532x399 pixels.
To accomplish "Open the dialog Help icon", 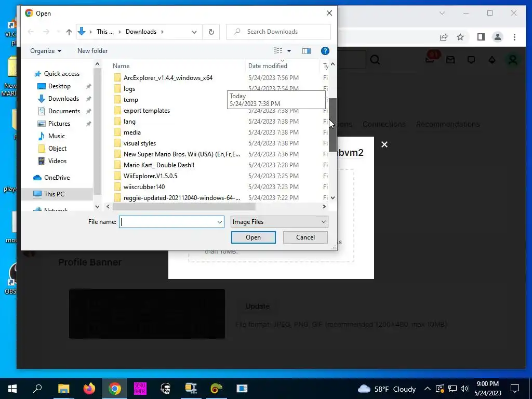I will pos(325,51).
